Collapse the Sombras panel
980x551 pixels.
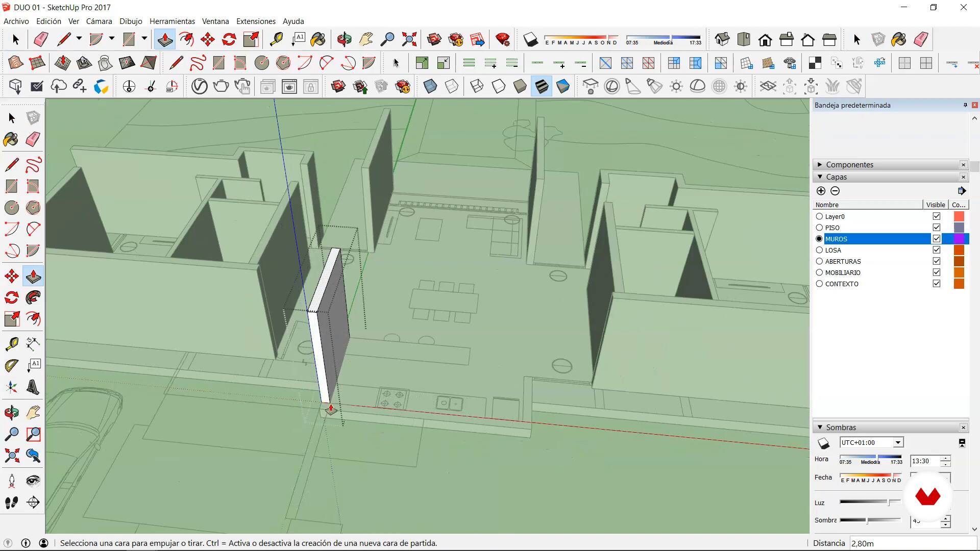pos(820,428)
